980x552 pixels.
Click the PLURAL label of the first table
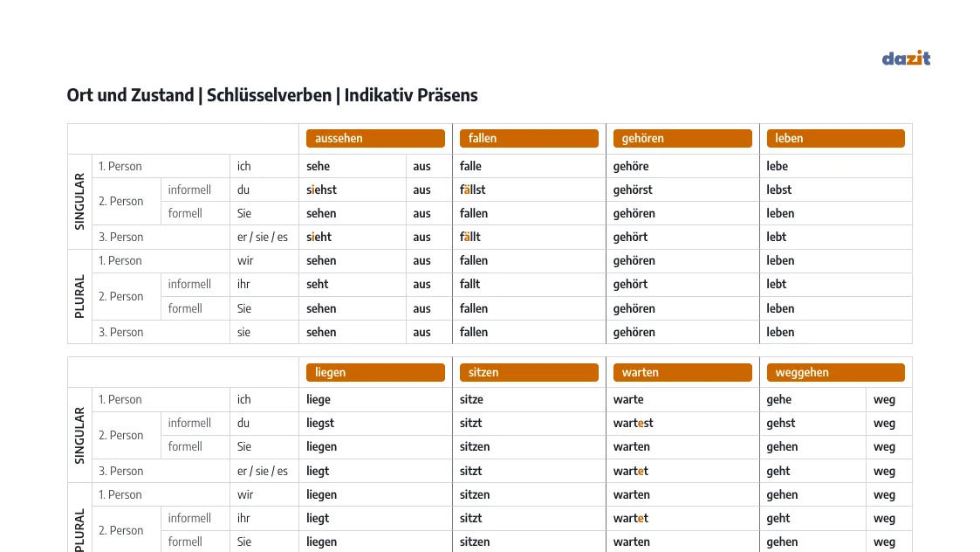tap(79, 297)
